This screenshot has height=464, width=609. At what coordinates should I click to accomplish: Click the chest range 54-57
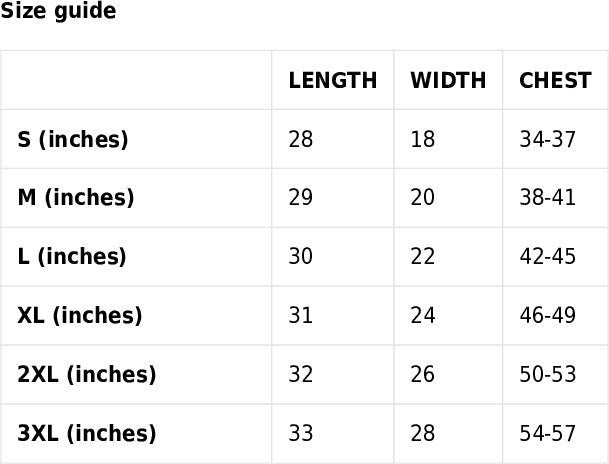(x=548, y=434)
